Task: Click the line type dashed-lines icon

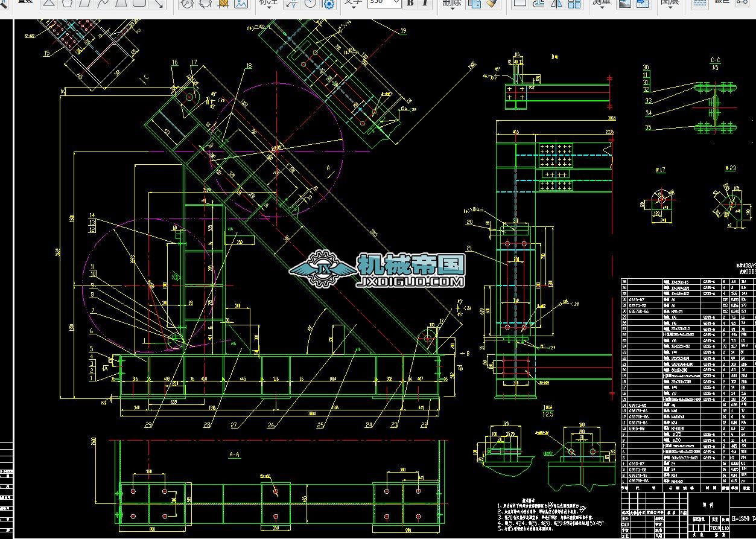Action: [700, 3]
